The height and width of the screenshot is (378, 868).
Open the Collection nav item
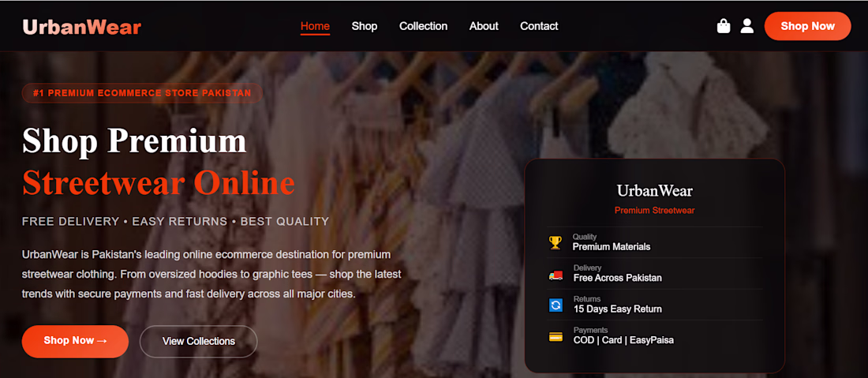point(424,26)
